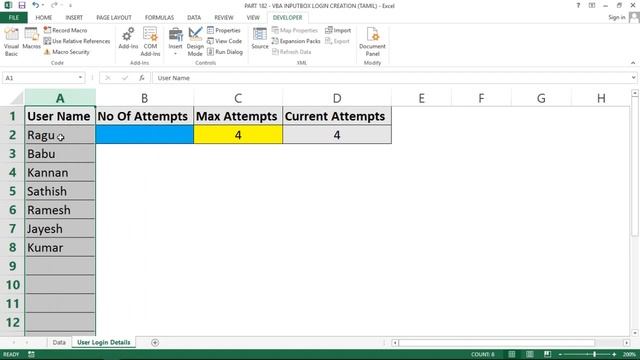This screenshot has width=640, height=360.
Task: Switch to Page Layout view
Action: coord(529,354)
